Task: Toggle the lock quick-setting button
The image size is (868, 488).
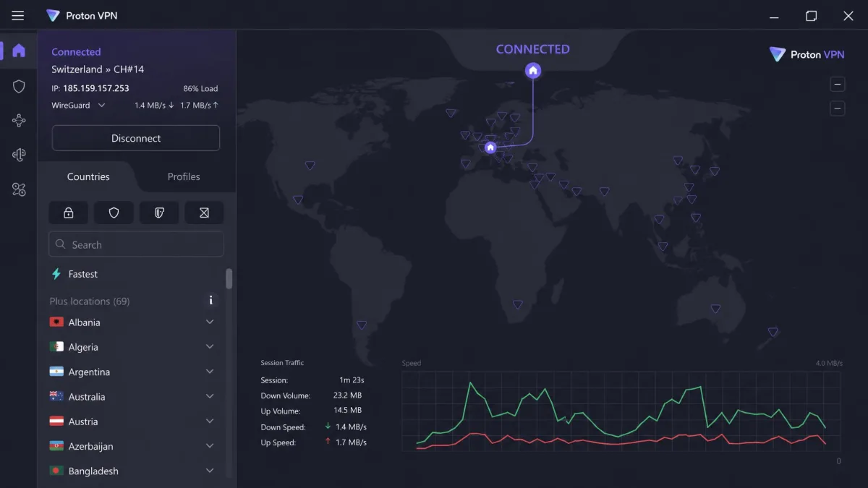Action: click(69, 213)
